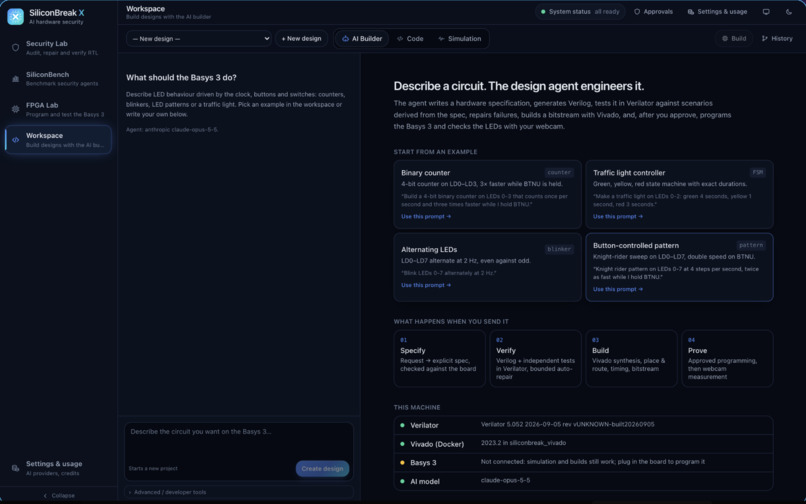Image resolution: width=806 pixels, height=504 pixels.
Task: Select the Workspace sidebar item
Action: click(x=58, y=139)
